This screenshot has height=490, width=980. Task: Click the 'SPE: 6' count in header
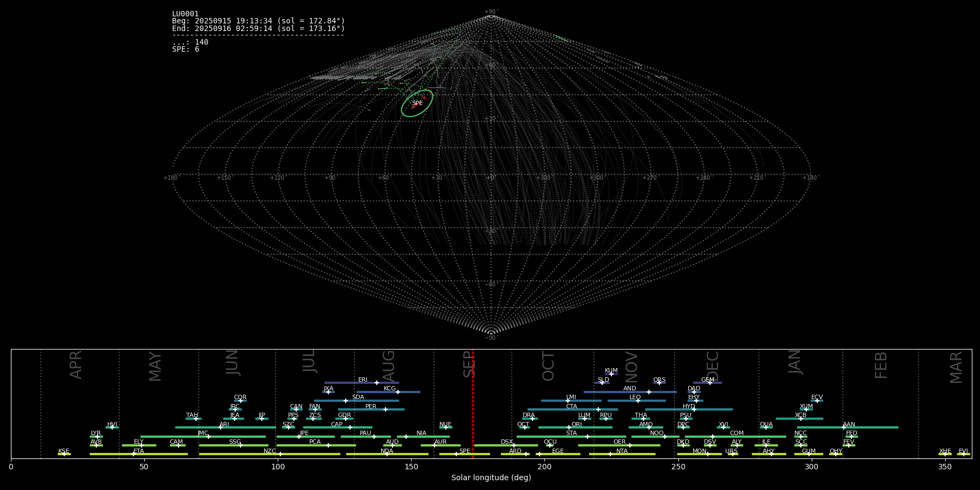tap(186, 49)
